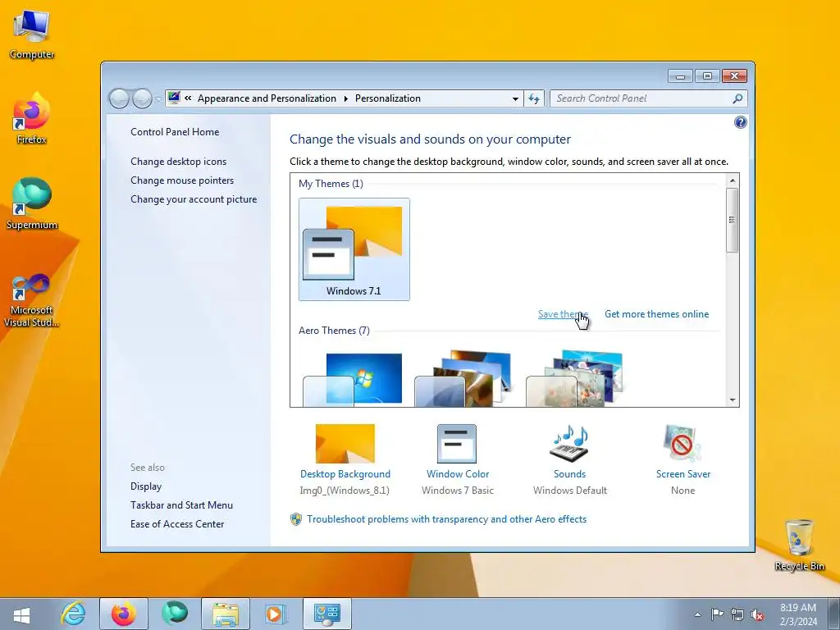Open Internet Explorer from the taskbar
This screenshot has width=840, height=630.
tap(73, 614)
